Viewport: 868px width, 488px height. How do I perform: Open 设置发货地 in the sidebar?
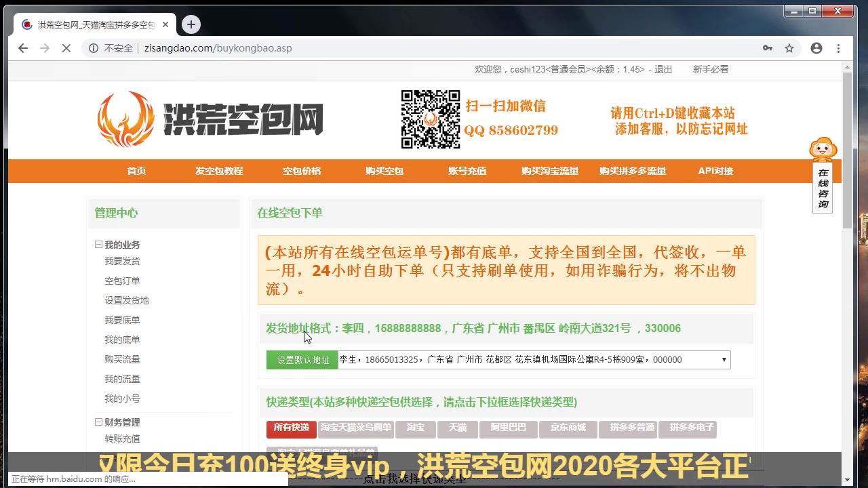[x=127, y=300]
